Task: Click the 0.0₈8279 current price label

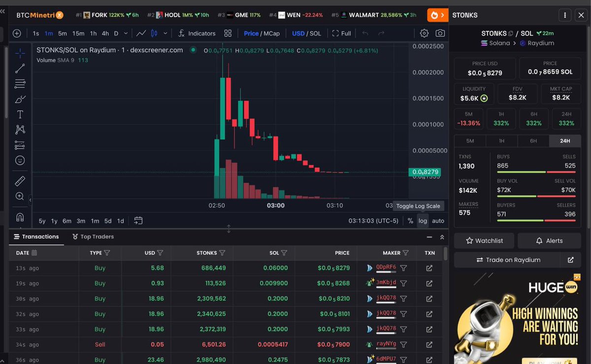Action: (425, 172)
